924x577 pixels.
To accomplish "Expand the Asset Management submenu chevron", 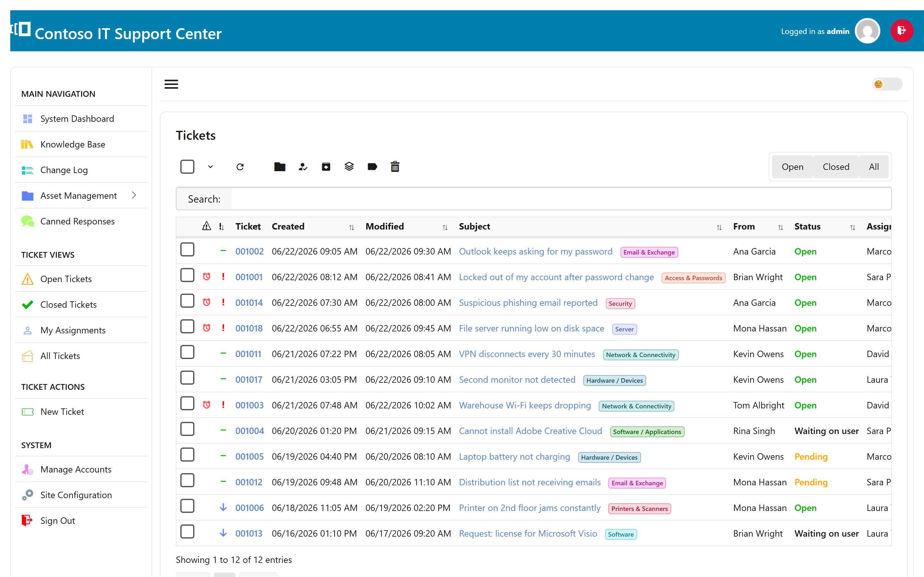I will [134, 196].
